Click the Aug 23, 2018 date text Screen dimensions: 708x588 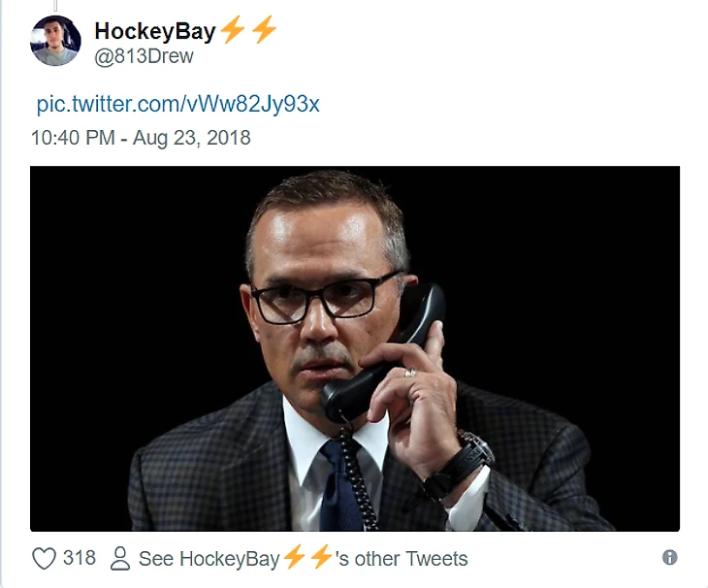pyautogui.click(x=191, y=137)
